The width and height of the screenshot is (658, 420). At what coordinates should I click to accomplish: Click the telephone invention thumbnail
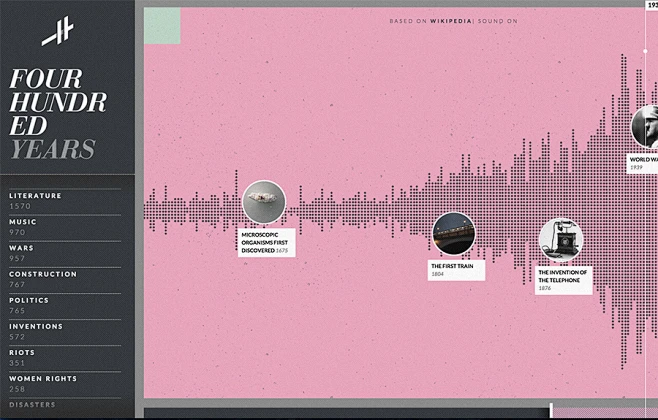pos(561,240)
